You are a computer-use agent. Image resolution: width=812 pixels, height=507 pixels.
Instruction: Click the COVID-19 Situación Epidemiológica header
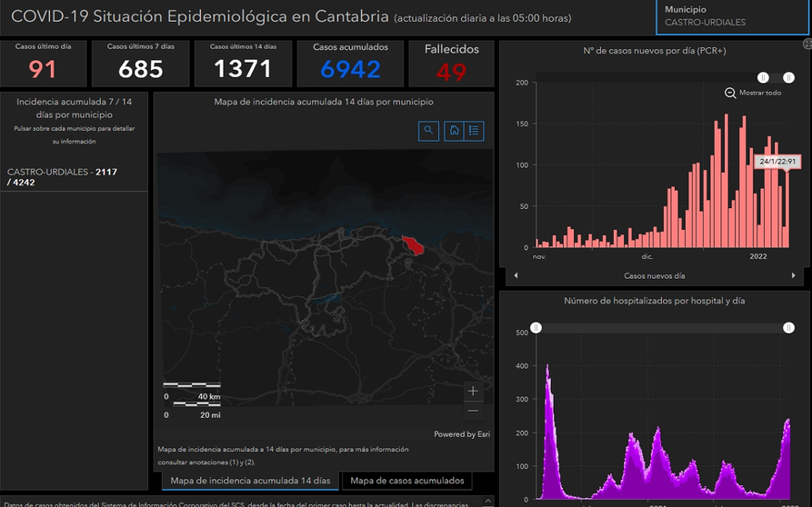[x=200, y=16]
